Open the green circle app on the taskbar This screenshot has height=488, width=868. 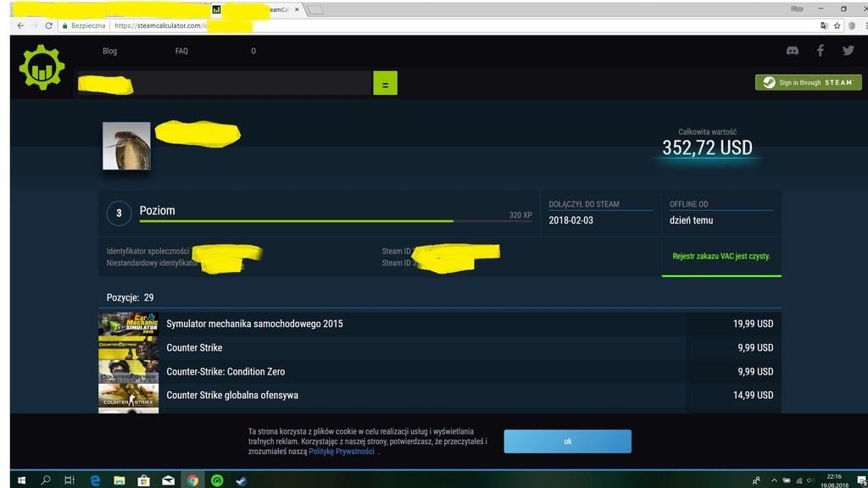[x=217, y=481]
